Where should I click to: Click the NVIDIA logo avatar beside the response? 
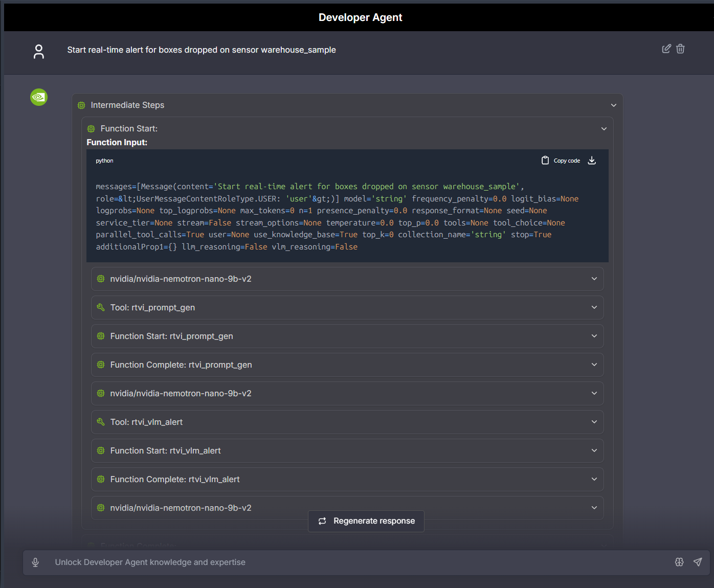pyautogui.click(x=38, y=97)
